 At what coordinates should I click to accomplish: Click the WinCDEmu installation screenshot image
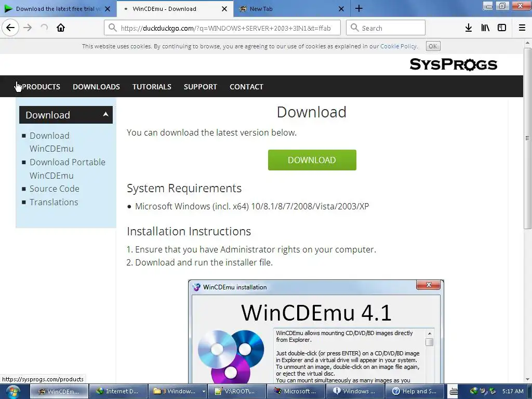tap(316, 331)
